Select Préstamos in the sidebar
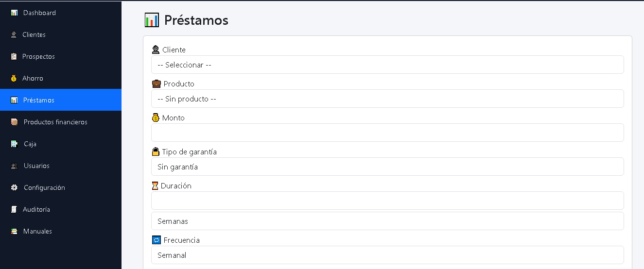Image resolution: width=644 pixels, height=269 pixels. [61, 100]
